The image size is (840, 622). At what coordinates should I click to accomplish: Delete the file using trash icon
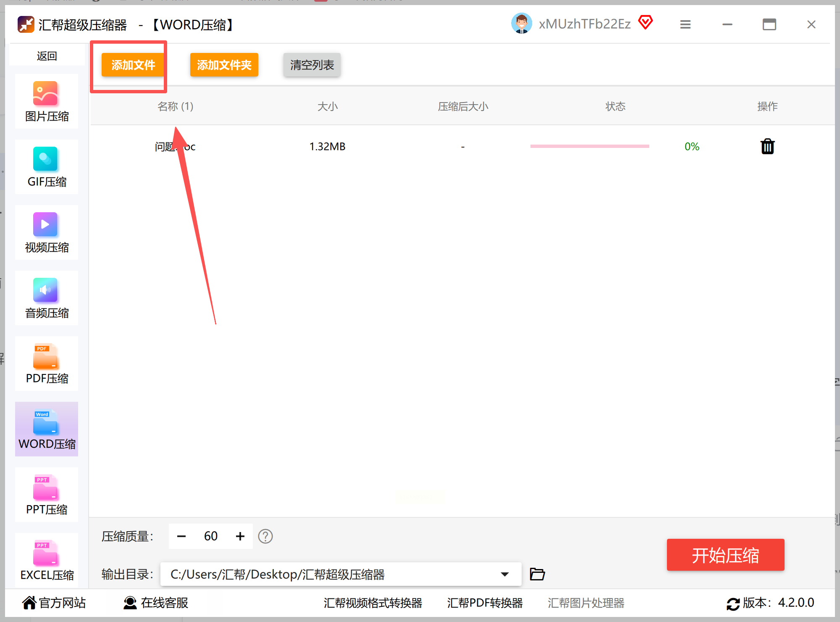click(767, 147)
